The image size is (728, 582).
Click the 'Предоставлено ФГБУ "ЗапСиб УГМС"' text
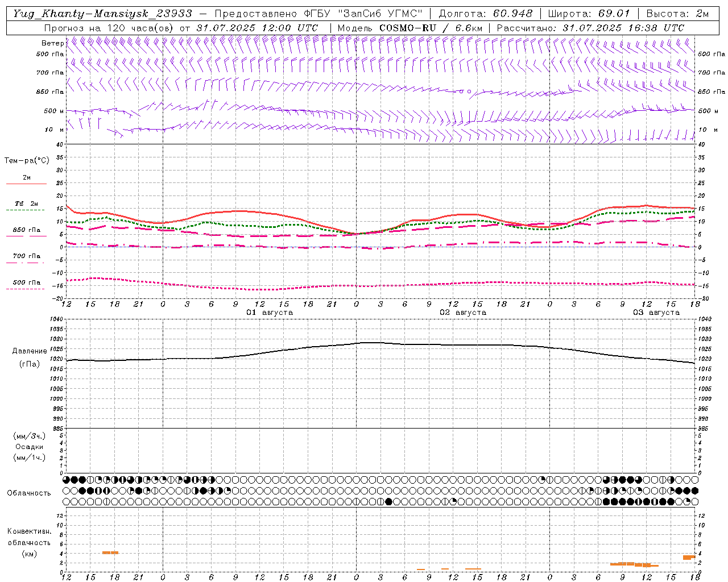click(x=318, y=14)
